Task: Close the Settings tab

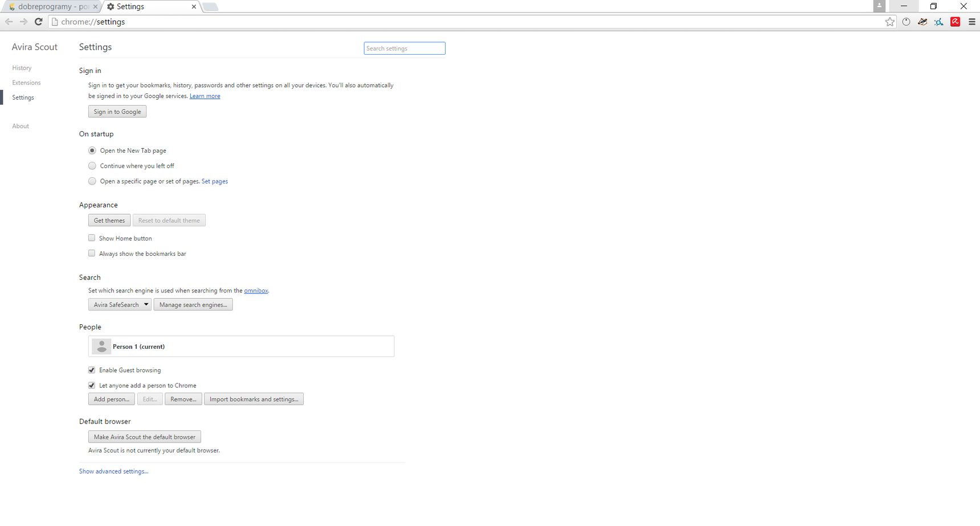Action: point(194,7)
